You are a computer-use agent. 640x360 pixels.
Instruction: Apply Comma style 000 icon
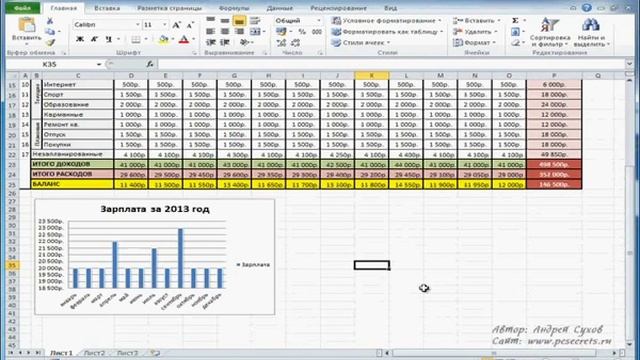tap(317, 31)
